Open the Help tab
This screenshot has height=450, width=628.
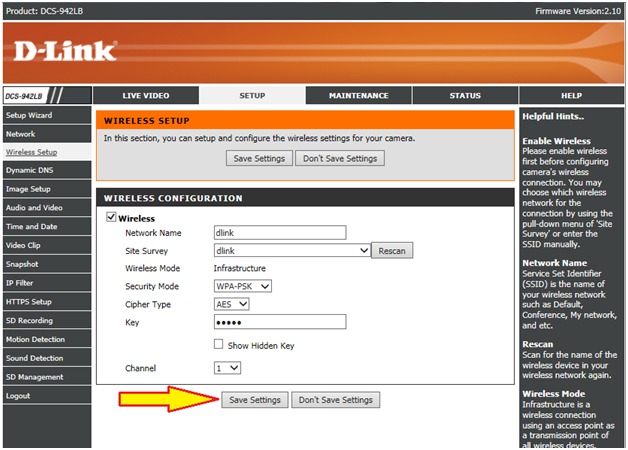(x=571, y=96)
